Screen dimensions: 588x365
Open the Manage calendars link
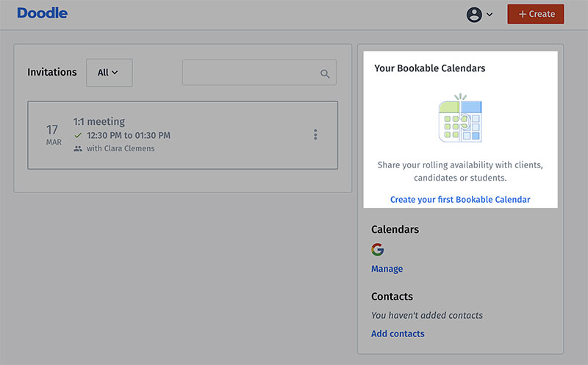click(x=387, y=269)
